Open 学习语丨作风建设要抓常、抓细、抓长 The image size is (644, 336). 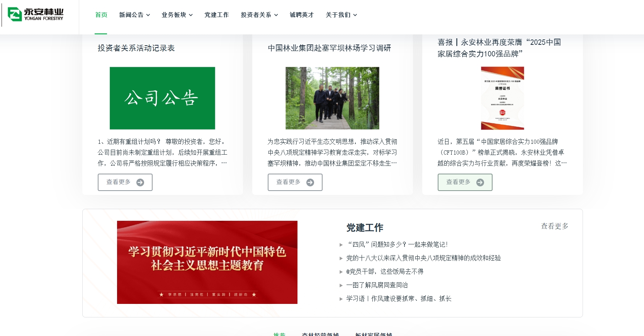click(399, 298)
